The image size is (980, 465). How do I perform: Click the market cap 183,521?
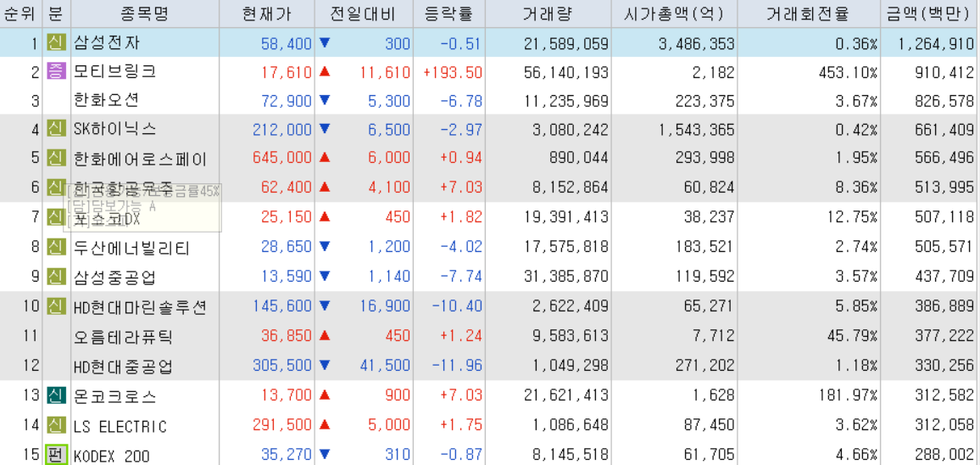tap(705, 247)
